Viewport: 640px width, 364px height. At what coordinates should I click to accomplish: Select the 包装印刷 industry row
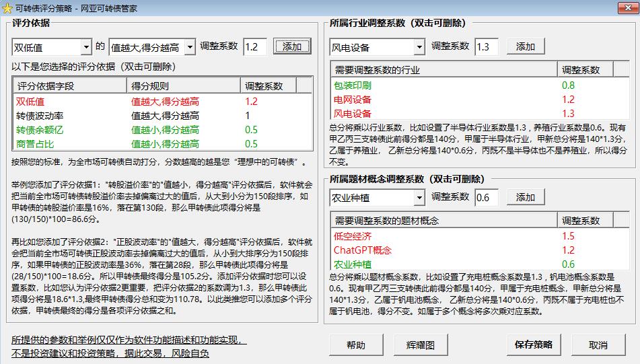pos(480,85)
